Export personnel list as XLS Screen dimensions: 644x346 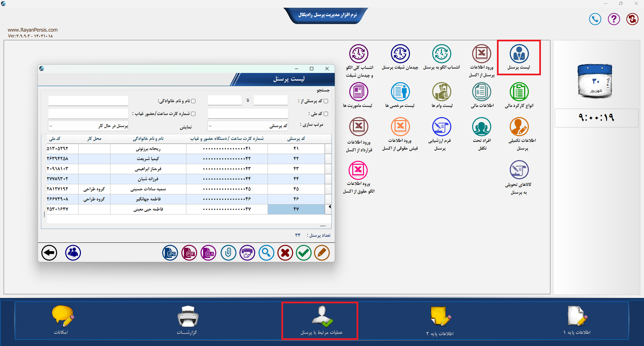point(209,253)
